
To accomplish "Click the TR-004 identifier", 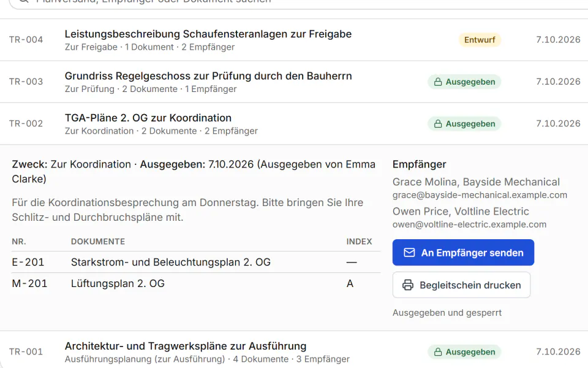I will 26,40.
